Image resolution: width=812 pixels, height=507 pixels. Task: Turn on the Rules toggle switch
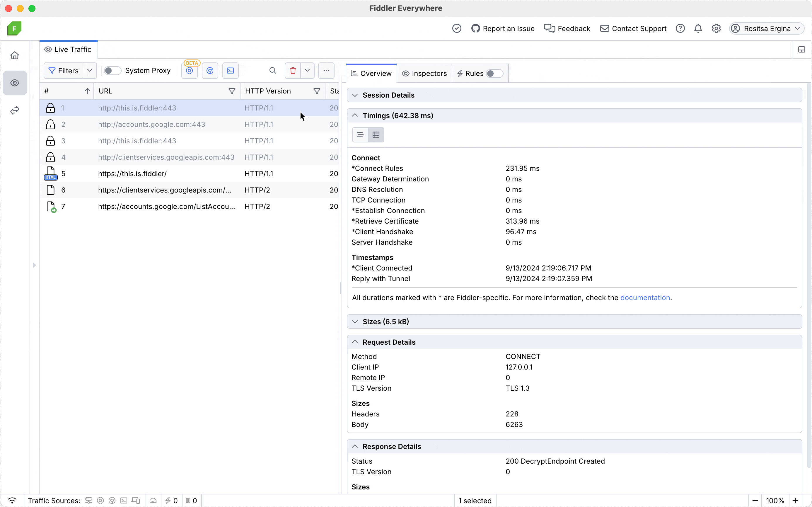(495, 74)
